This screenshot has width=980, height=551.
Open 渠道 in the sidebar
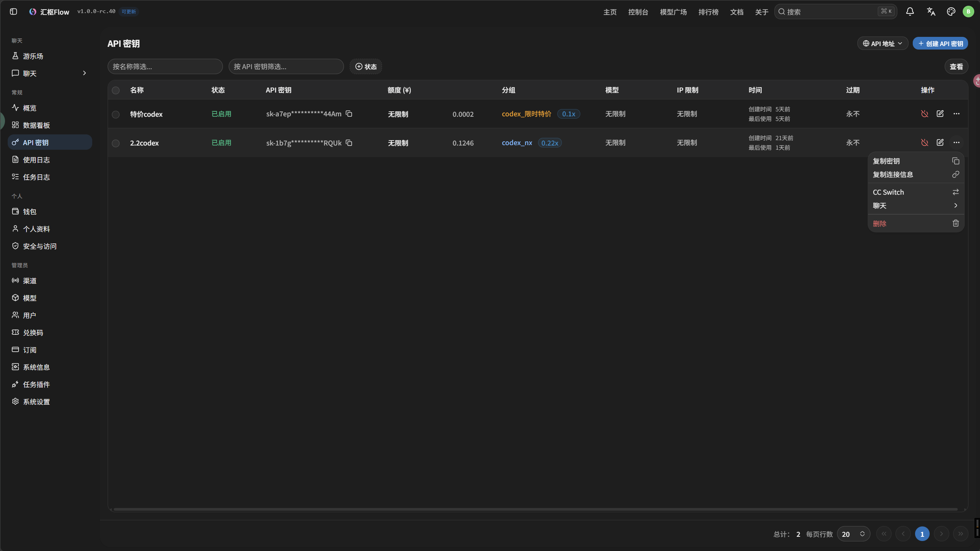coord(50,281)
